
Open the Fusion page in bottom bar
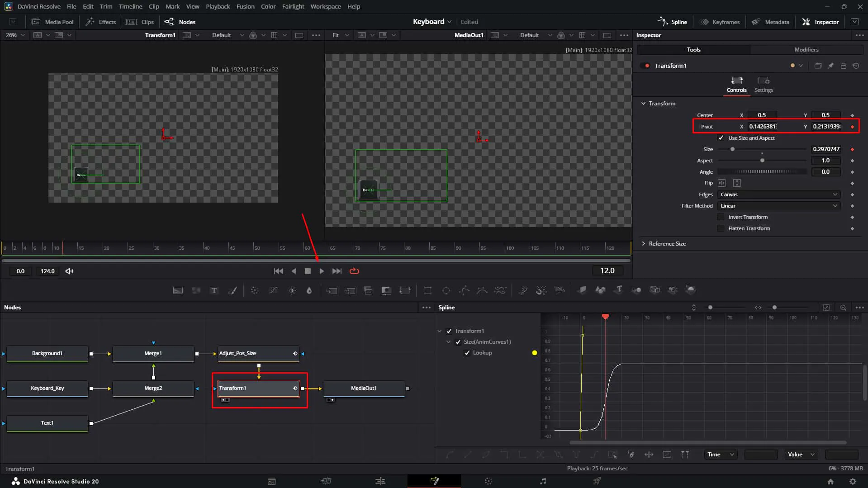tap(434, 481)
